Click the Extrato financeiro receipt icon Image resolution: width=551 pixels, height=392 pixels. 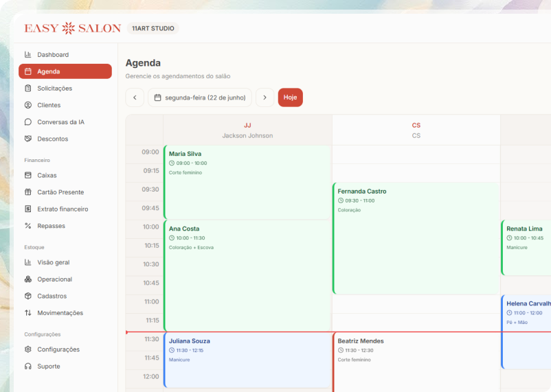27,209
